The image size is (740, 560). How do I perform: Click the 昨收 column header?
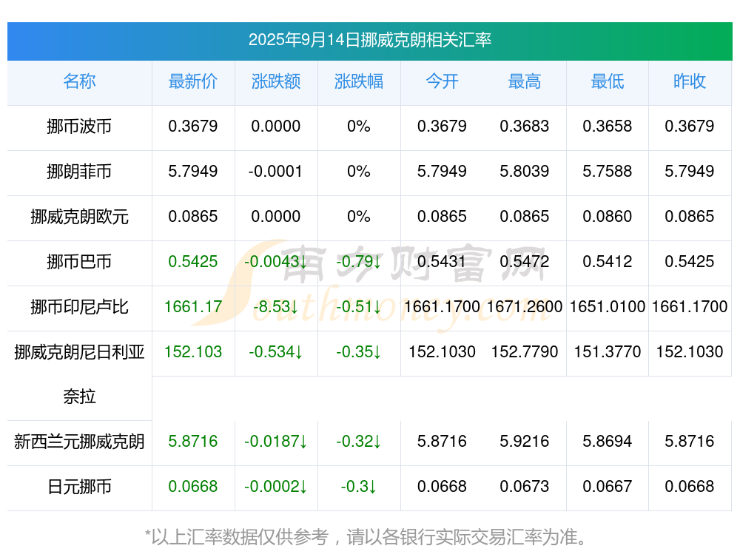(690, 81)
